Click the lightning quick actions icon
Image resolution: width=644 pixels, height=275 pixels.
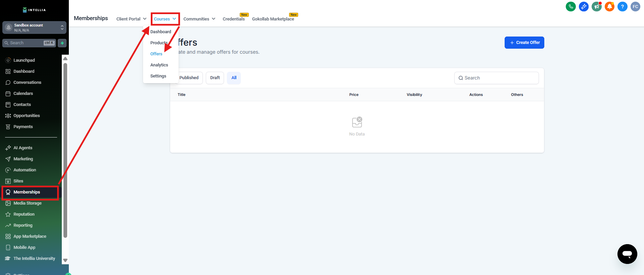pos(62,43)
